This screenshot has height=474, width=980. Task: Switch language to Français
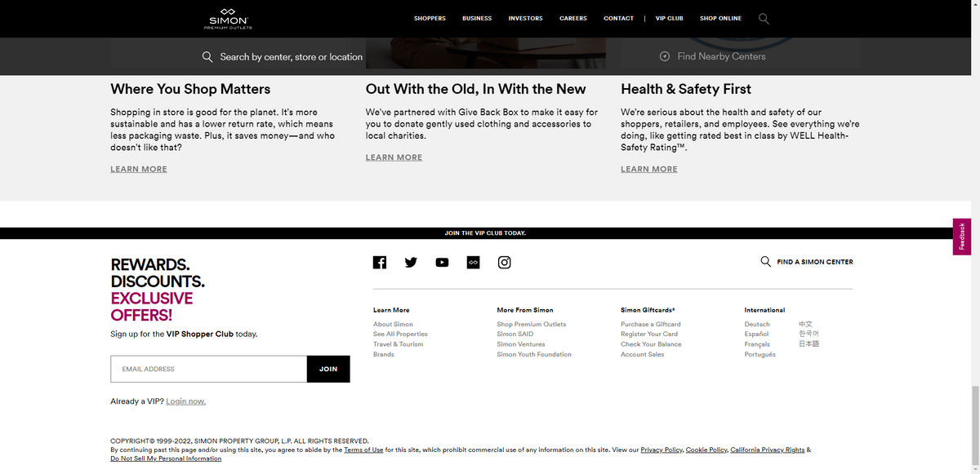[x=757, y=344]
